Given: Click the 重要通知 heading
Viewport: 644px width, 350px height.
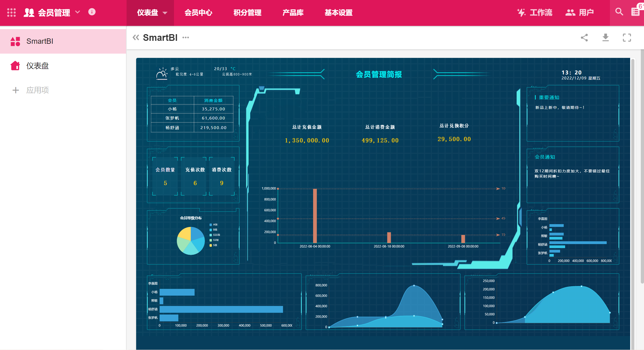Looking at the screenshot, I should click(x=549, y=97).
